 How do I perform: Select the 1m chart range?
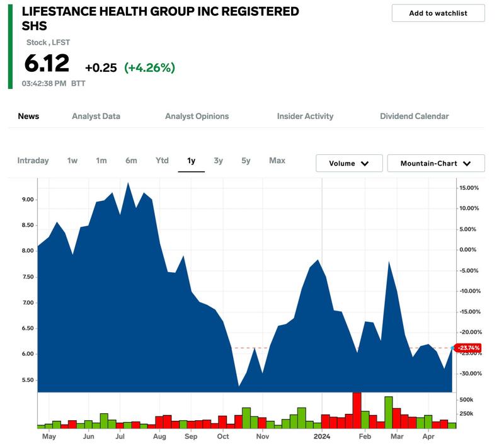point(101,161)
